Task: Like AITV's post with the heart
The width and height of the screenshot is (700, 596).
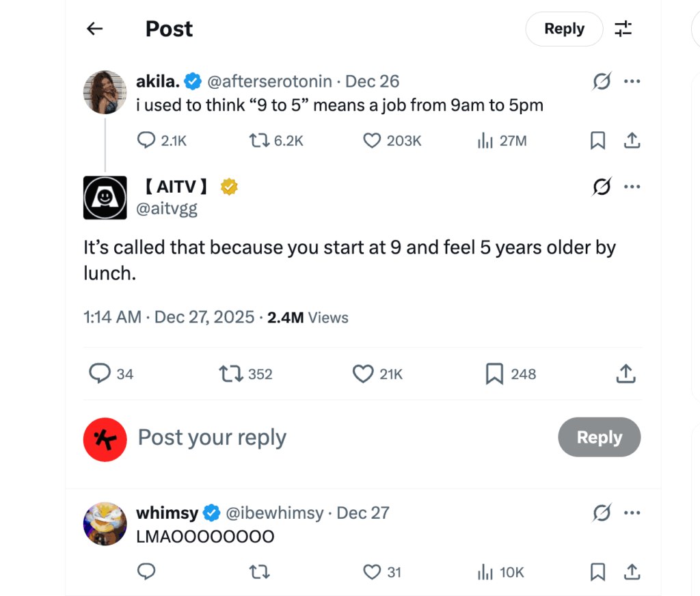Action: 362,374
